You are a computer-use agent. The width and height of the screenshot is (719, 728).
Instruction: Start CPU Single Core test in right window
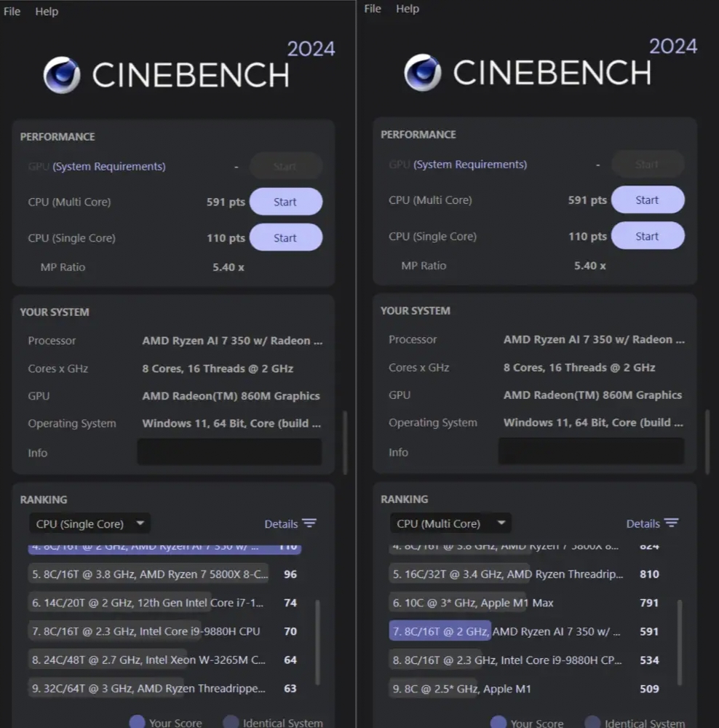647,236
